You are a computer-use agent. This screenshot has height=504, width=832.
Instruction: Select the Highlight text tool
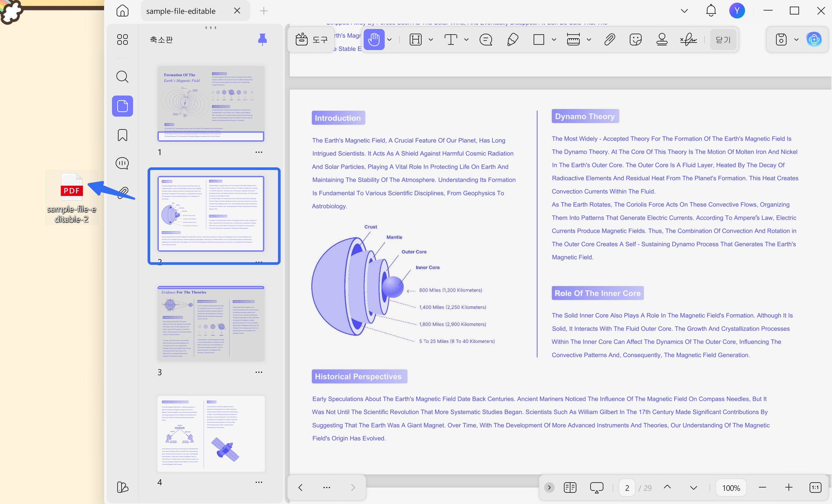415,40
